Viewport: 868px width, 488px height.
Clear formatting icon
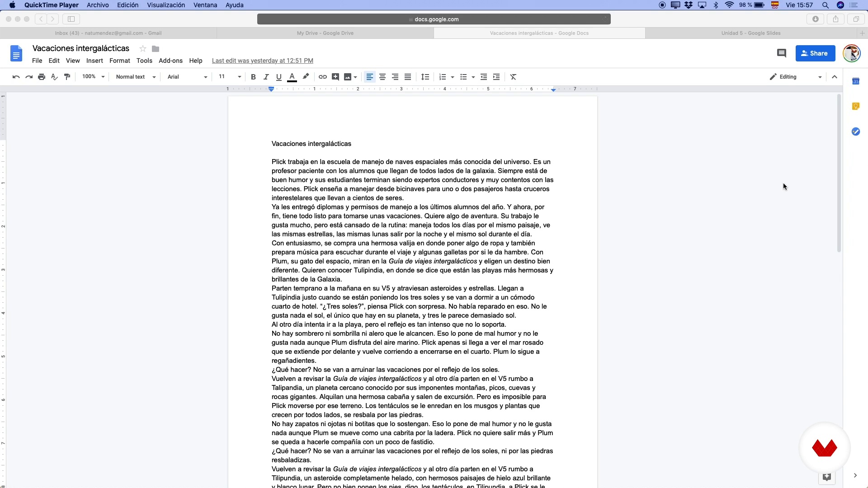point(514,77)
